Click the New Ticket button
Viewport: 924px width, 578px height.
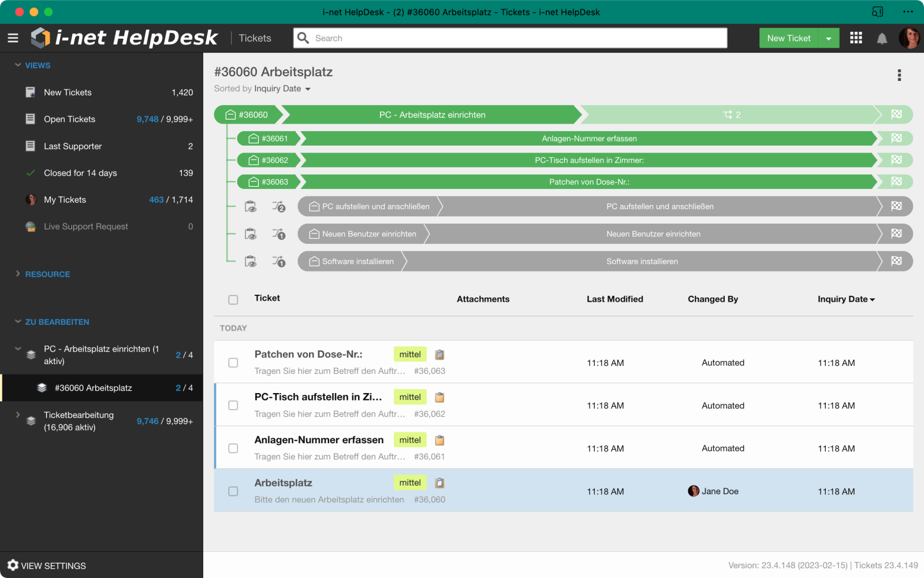tap(788, 38)
